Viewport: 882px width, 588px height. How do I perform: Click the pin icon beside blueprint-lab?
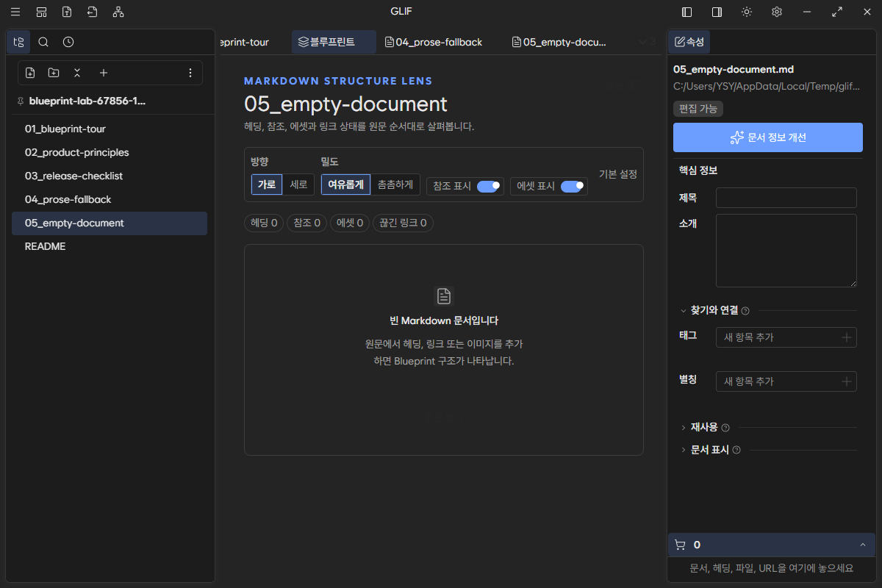point(20,101)
